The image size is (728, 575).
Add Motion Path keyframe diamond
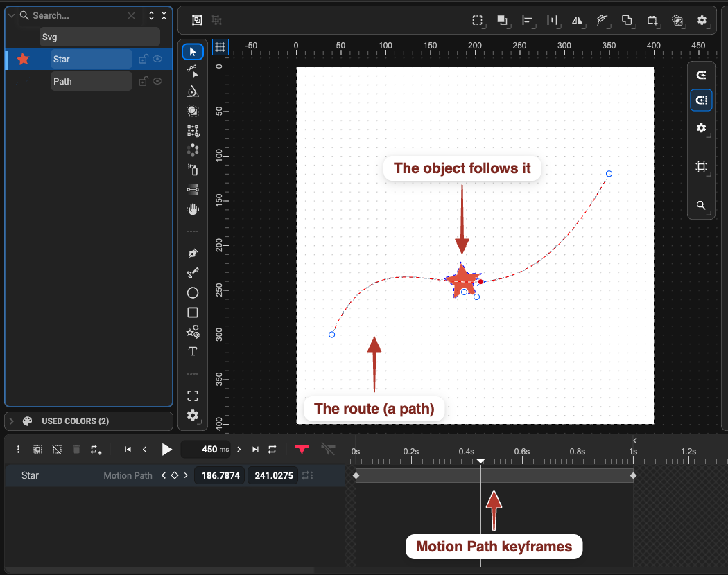coord(175,475)
